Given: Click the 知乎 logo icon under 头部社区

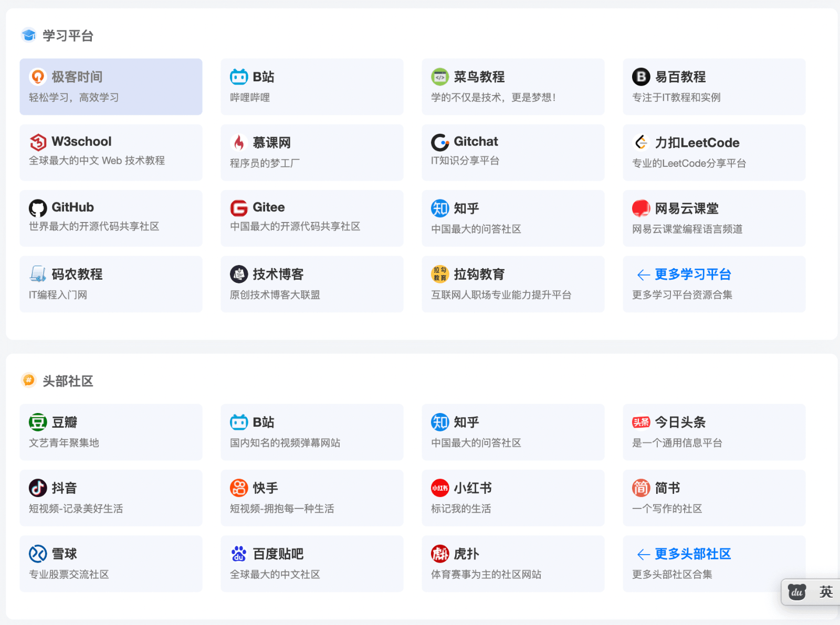Looking at the screenshot, I should point(439,422).
